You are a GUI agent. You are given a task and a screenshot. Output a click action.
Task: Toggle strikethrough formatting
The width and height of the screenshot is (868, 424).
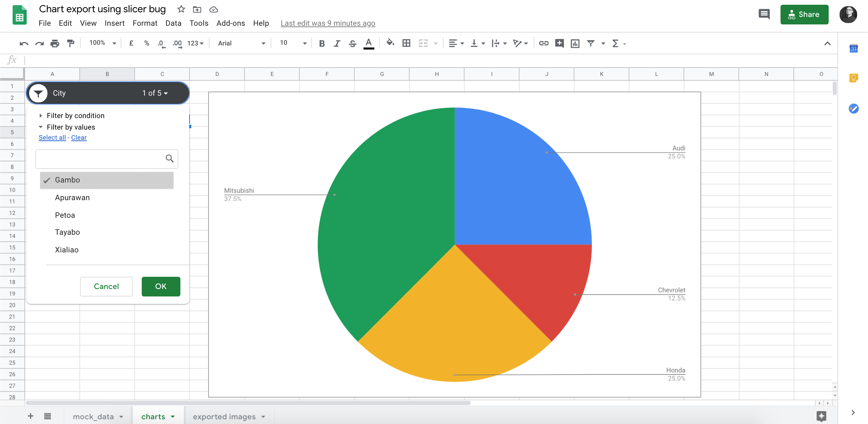[x=353, y=43]
